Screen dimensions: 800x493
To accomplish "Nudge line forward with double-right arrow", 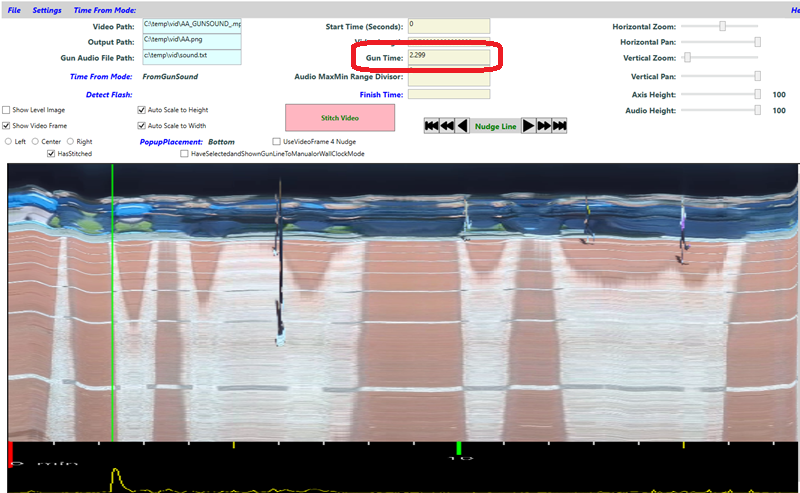I will coord(544,125).
